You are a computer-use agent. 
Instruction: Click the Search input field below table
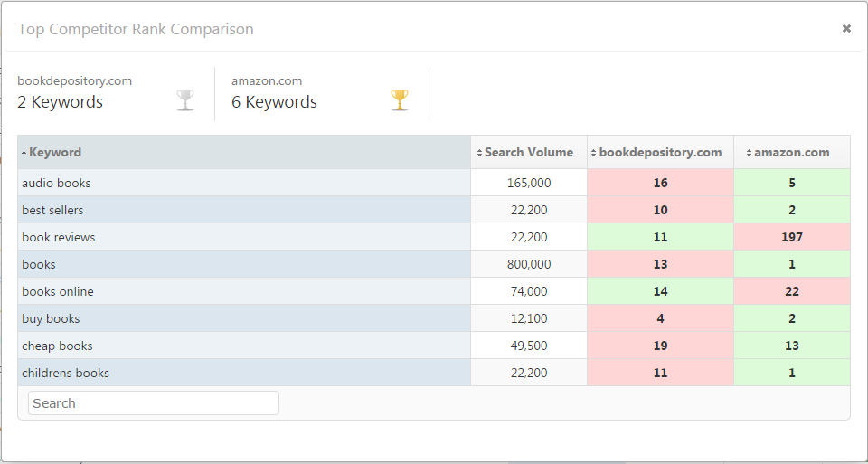pos(154,403)
